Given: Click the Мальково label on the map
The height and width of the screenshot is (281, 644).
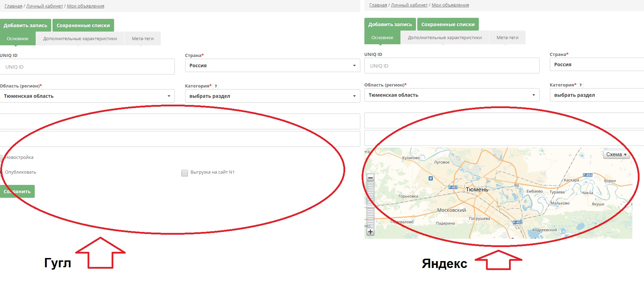Looking at the screenshot, I should (560, 203).
